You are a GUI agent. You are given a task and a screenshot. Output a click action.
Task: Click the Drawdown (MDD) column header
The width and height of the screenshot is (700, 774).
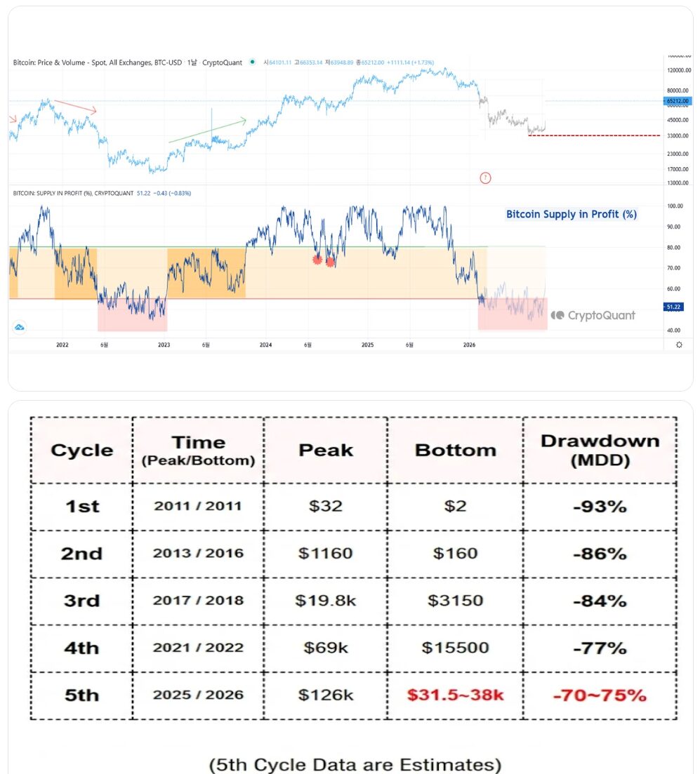pos(600,450)
